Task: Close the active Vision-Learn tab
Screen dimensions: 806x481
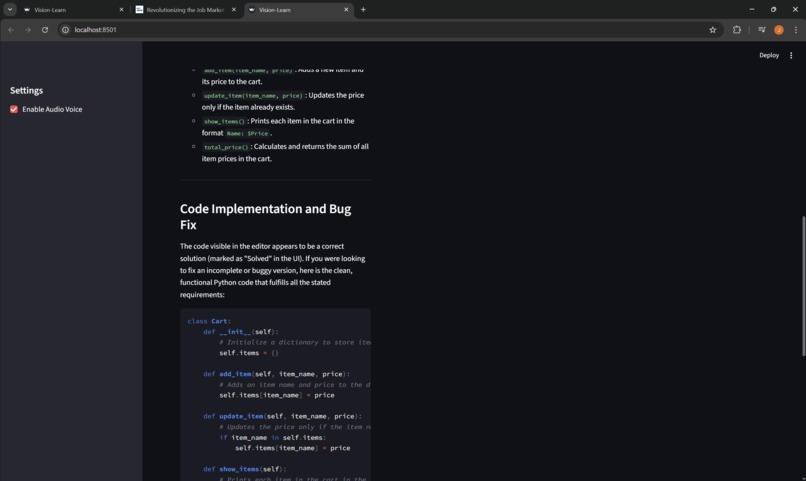Action: click(346, 9)
